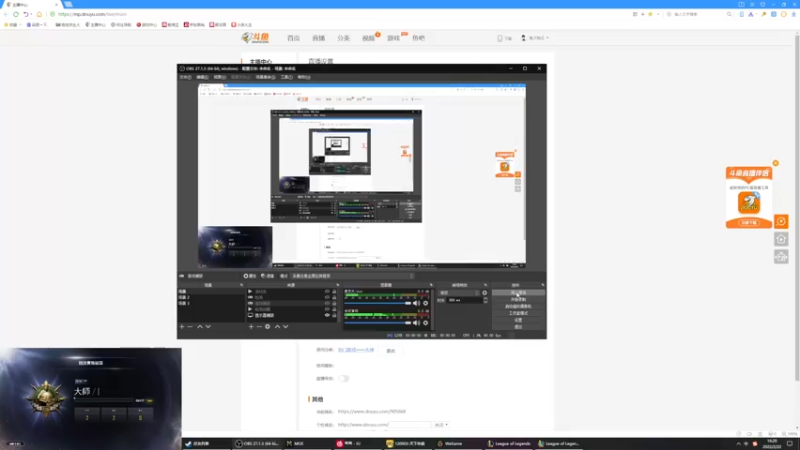Click the browser home icon
800x450 pixels.
(39, 14)
